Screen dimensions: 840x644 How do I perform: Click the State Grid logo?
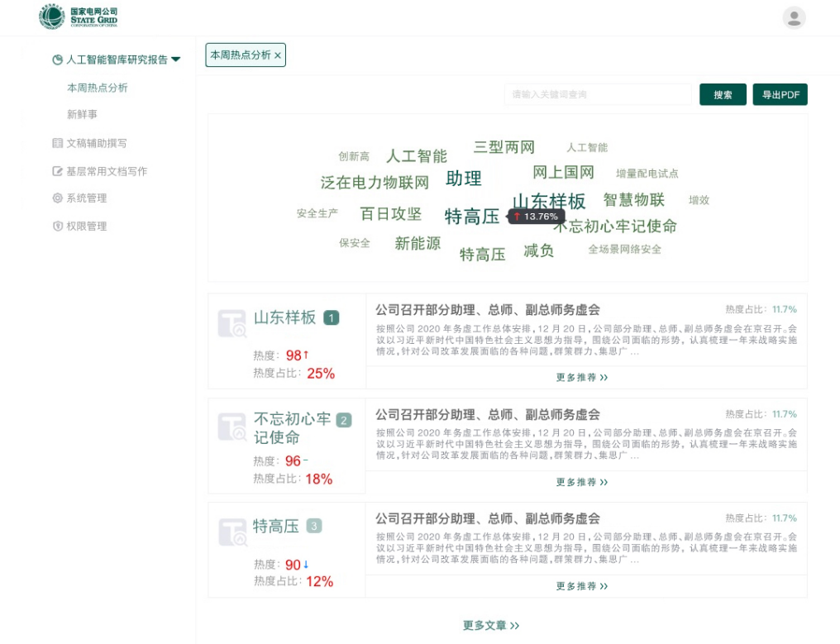point(79,17)
